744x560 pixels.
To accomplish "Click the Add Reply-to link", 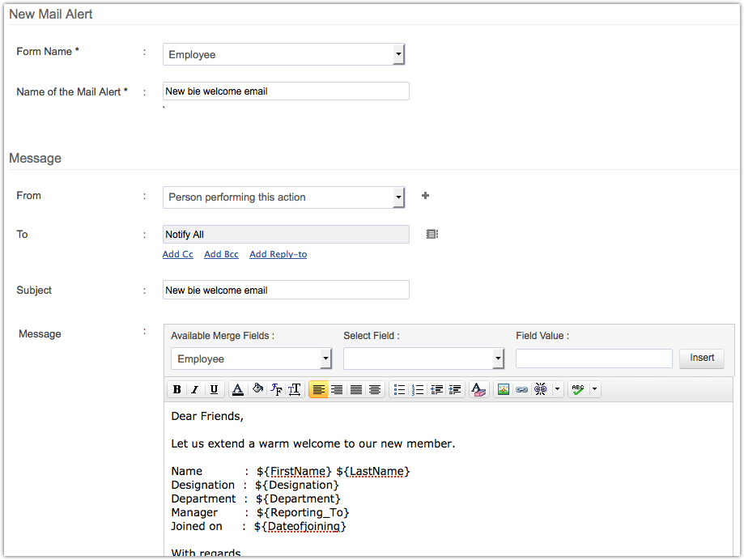I will pyautogui.click(x=278, y=254).
